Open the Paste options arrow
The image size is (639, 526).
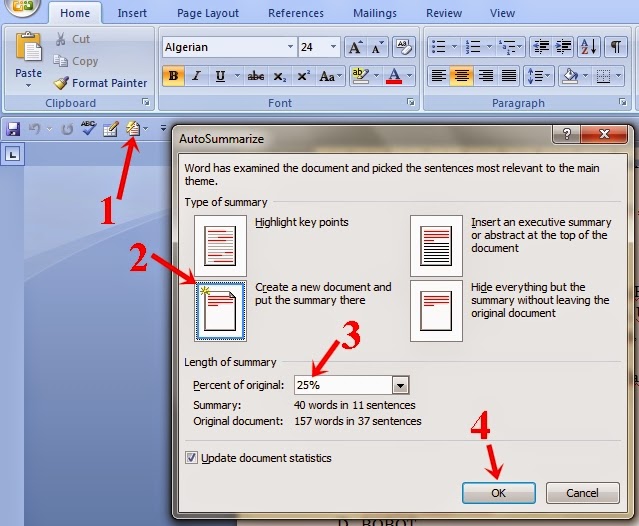(x=28, y=86)
